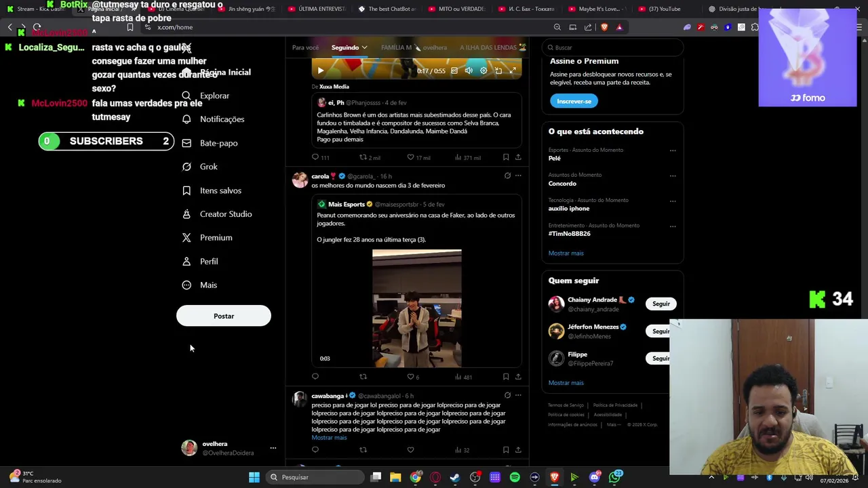This screenshot has width=868, height=488.
Task: Open more options for Concordo trend
Action: [673, 176]
